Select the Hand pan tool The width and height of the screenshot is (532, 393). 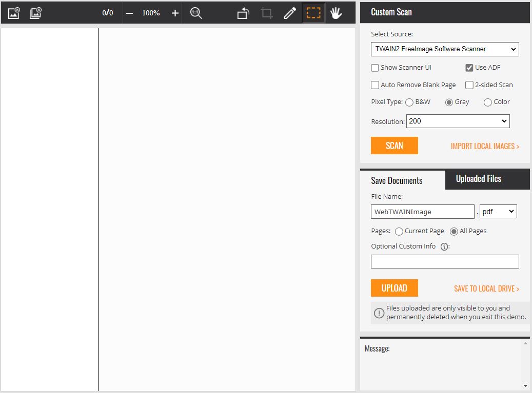point(337,12)
